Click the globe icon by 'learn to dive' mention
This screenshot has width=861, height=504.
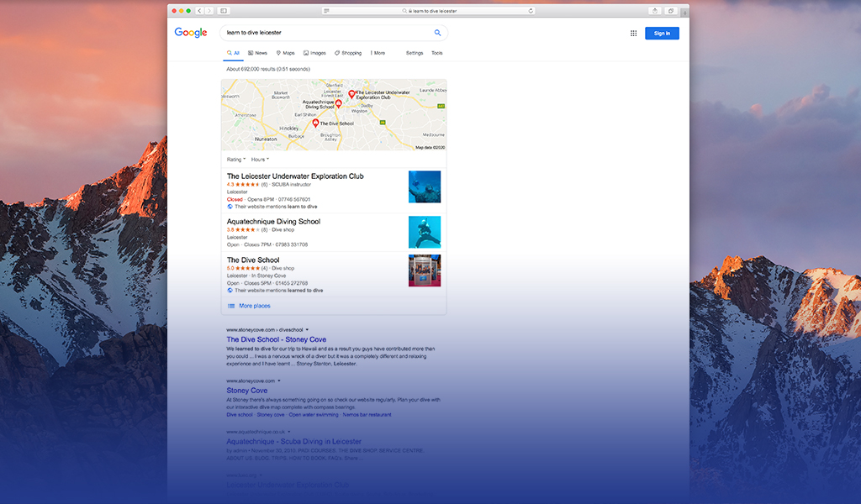230,207
